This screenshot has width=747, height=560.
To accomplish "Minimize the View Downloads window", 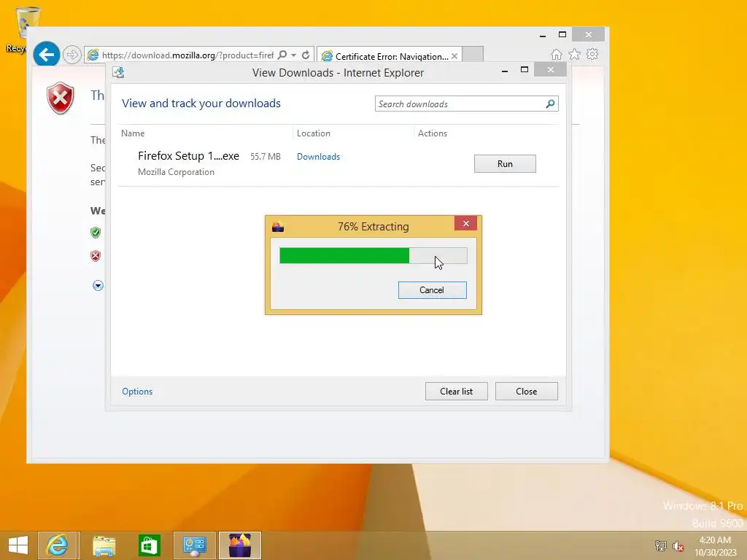I will pyautogui.click(x=505, y=71).
